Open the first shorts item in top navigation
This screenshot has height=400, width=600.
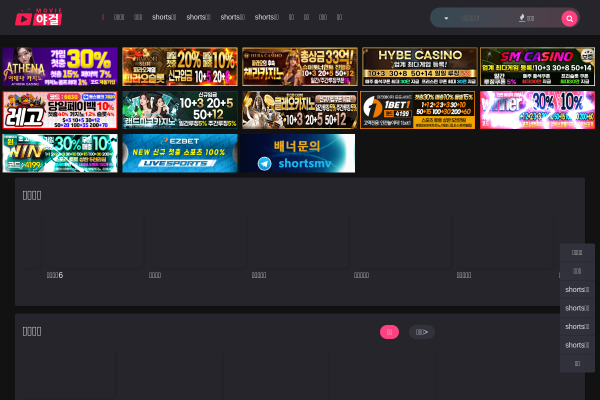164,17
